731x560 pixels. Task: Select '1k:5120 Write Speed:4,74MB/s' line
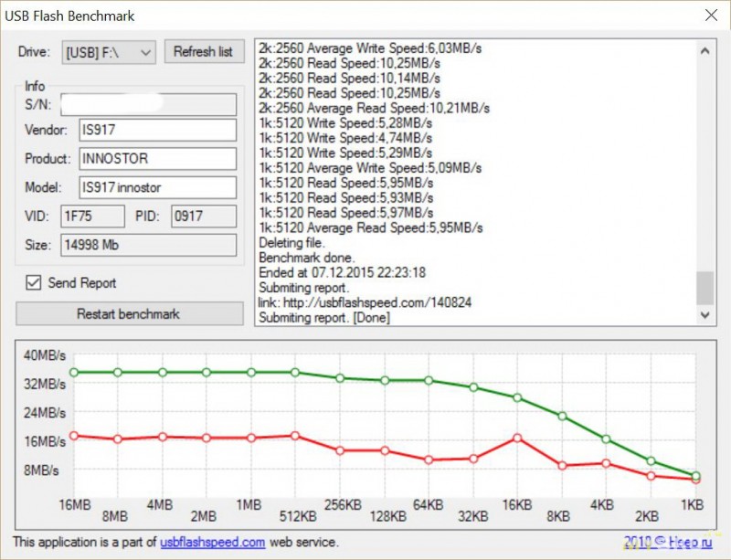coord(345,138)
